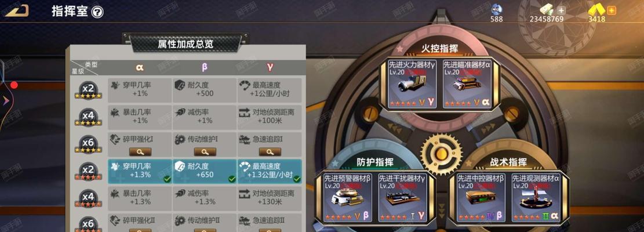Image resolution: width=644 pixels, height=232 pixels.
Task: Select the 先进火力器材γ equipment slot
Action: coord(412,84)
